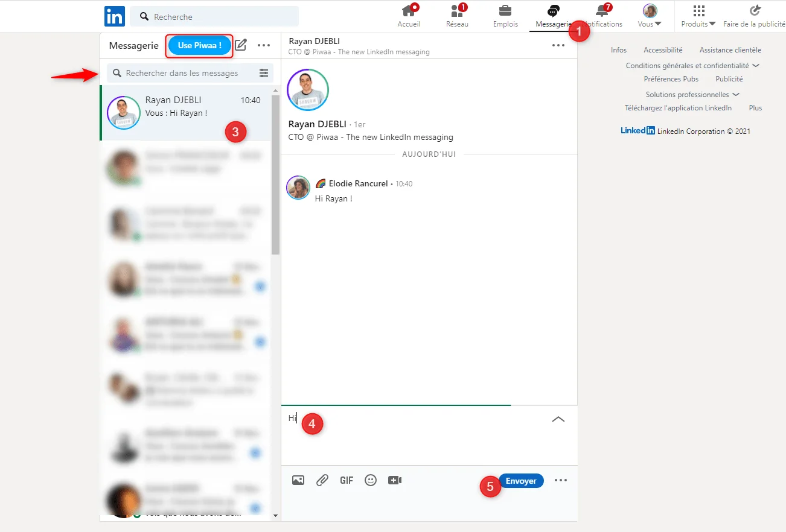Click the LinkedIn logo
The image size is (786, 532).
(x=114, y=16)
